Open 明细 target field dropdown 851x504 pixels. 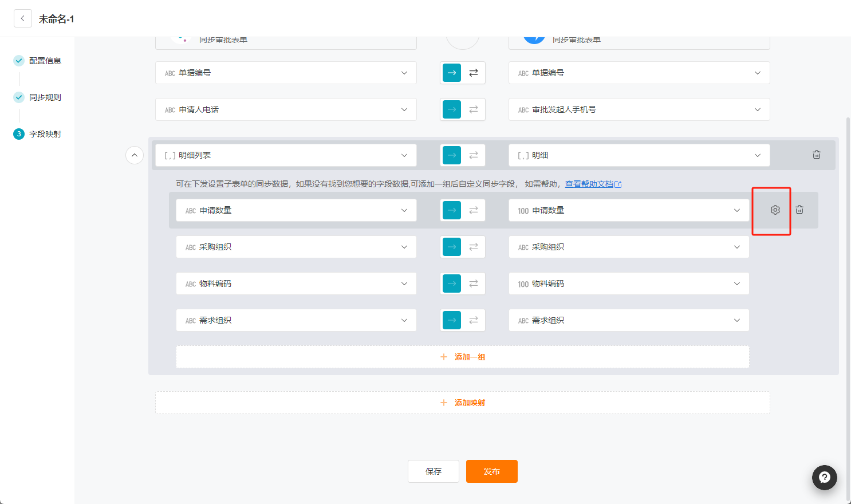coord(639,155)
